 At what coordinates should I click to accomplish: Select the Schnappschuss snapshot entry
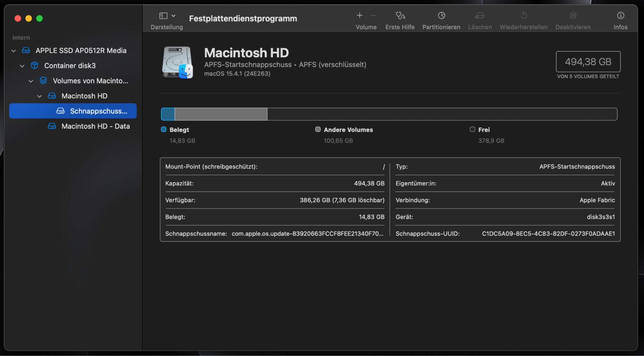pos(98,111)
